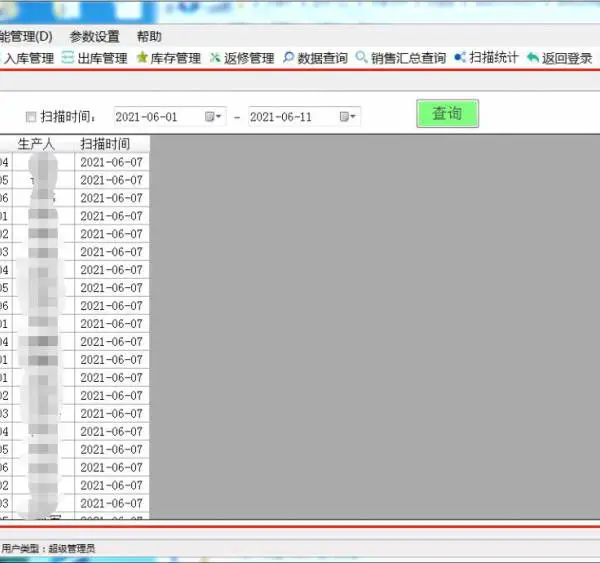Open the 参数设置 menu

pyautogui.click(x=95, y=37)
